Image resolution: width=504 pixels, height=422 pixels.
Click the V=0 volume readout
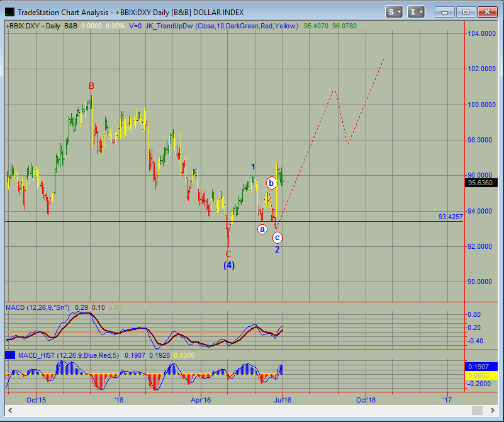coord(135,26)
